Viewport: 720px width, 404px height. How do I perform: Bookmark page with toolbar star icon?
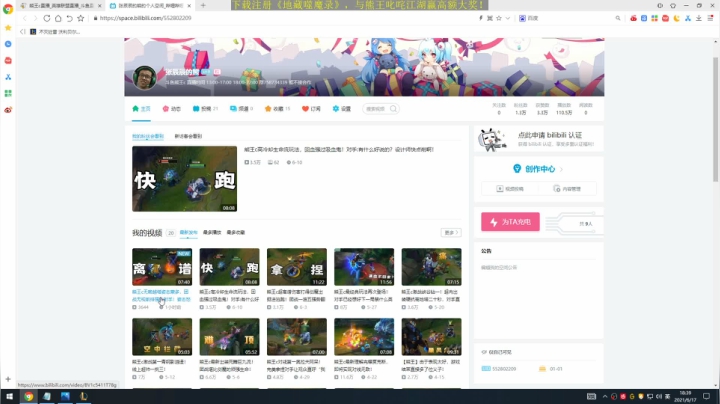[81, 18]
